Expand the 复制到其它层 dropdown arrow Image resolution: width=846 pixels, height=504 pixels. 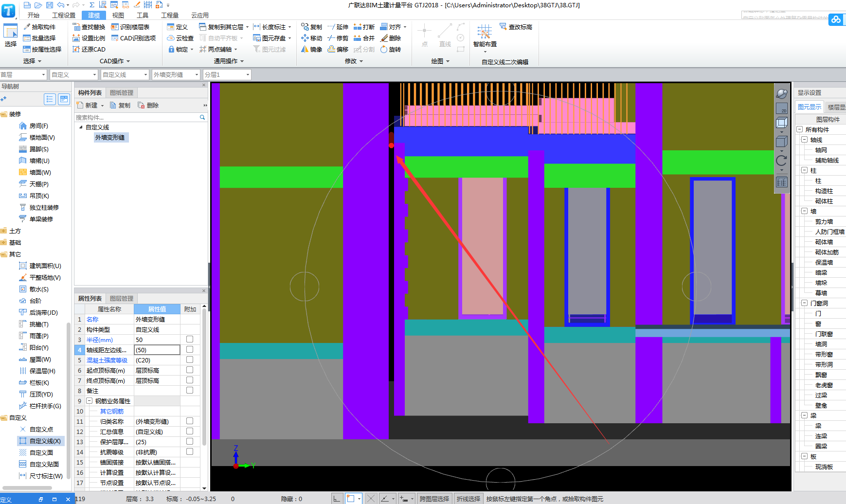247,27
